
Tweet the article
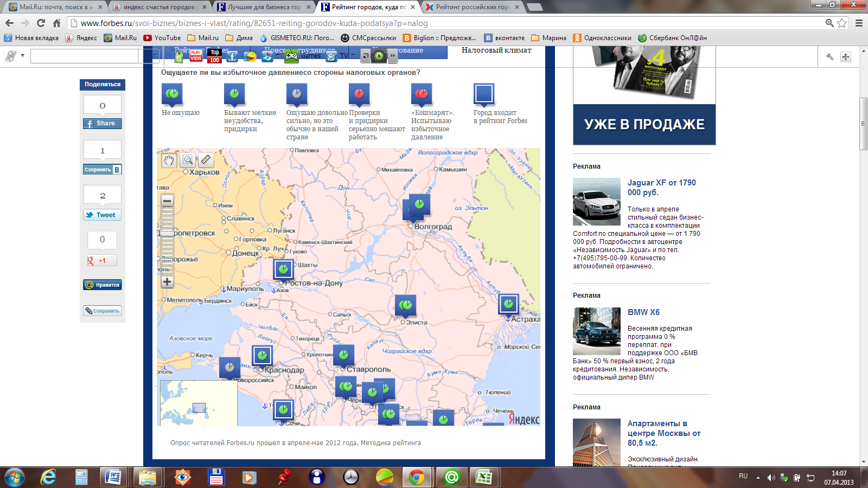pos(103,215)
